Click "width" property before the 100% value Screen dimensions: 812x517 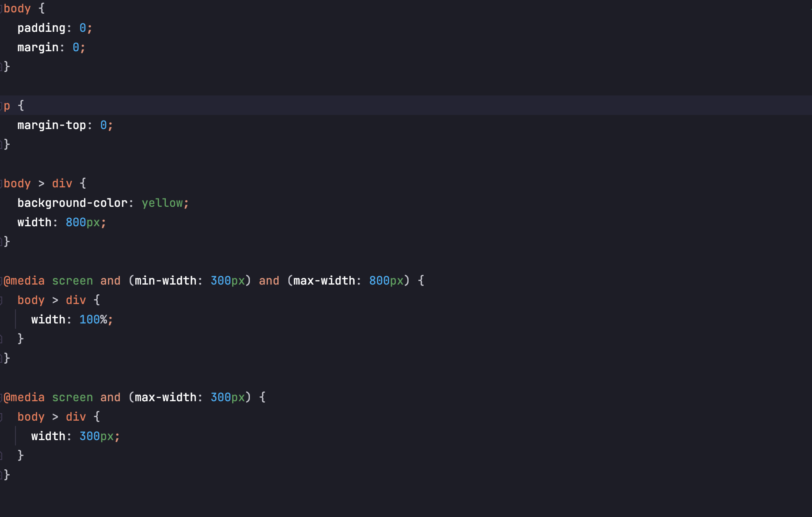pos(48,320)
